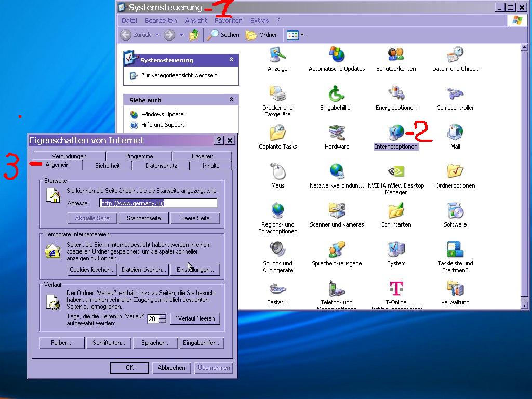532x399 pixels.
Task: Collapse the Siehe auch sidebar panel
Action: click(231, 100)
